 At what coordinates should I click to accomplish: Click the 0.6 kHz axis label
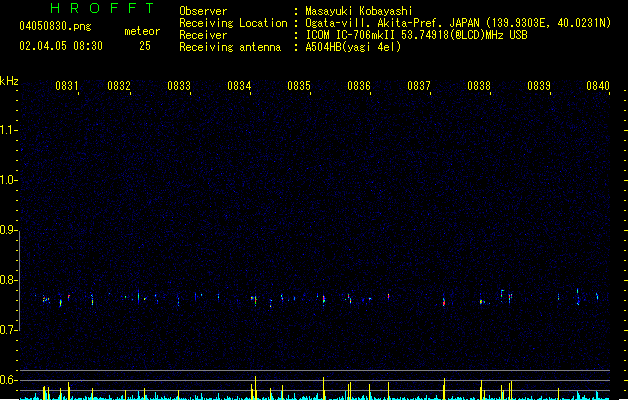pyautogui.click(x=8, y=380)
